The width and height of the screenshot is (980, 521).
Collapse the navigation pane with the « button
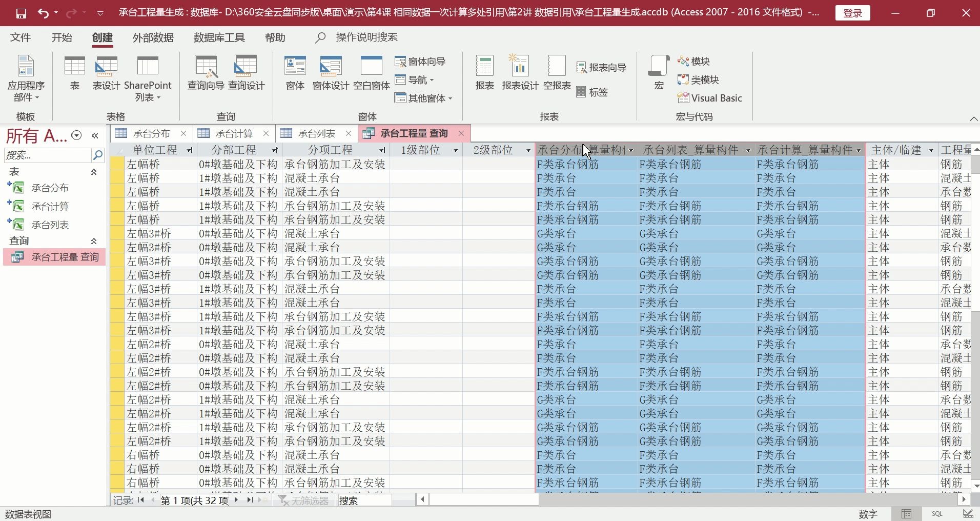(x=95, y=135)
